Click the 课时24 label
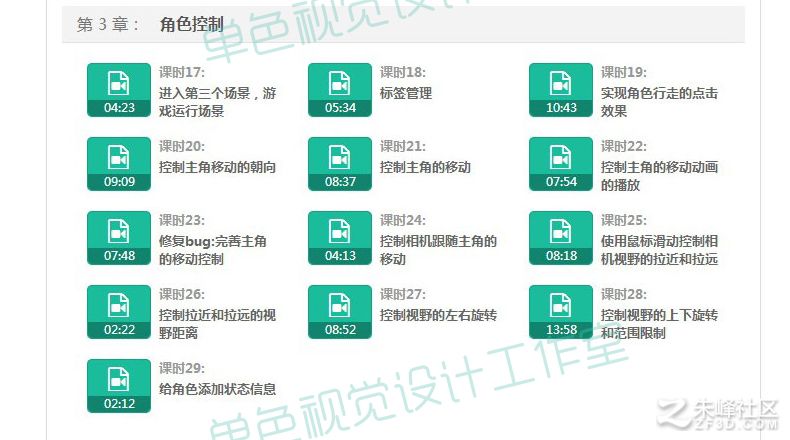790x440 pixels. point(403,221)
